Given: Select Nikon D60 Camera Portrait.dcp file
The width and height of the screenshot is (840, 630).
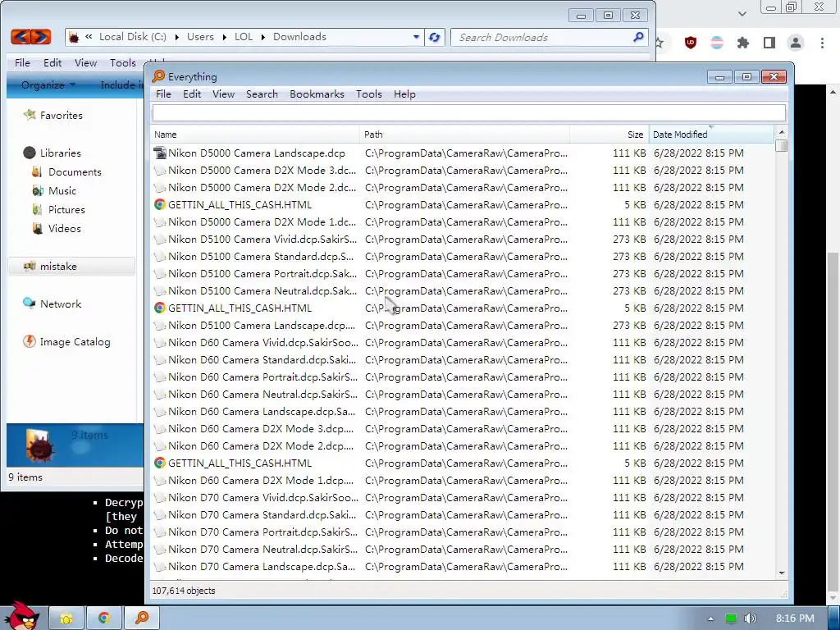Looking at the screenshot, I should click(262, 377).
